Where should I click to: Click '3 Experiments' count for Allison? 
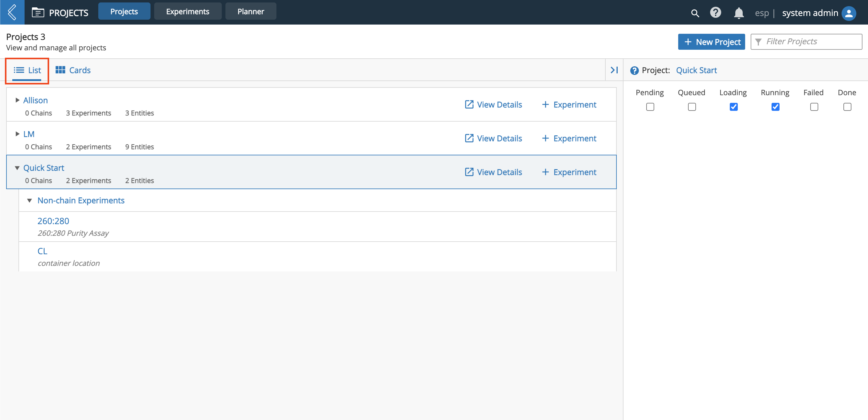pyautogui.click(x=88, y=113)
